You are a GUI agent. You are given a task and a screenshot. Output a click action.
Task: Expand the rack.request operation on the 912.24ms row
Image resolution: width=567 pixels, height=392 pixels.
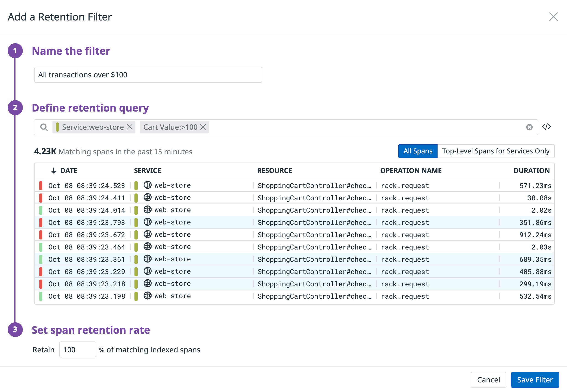coord(405,234)
